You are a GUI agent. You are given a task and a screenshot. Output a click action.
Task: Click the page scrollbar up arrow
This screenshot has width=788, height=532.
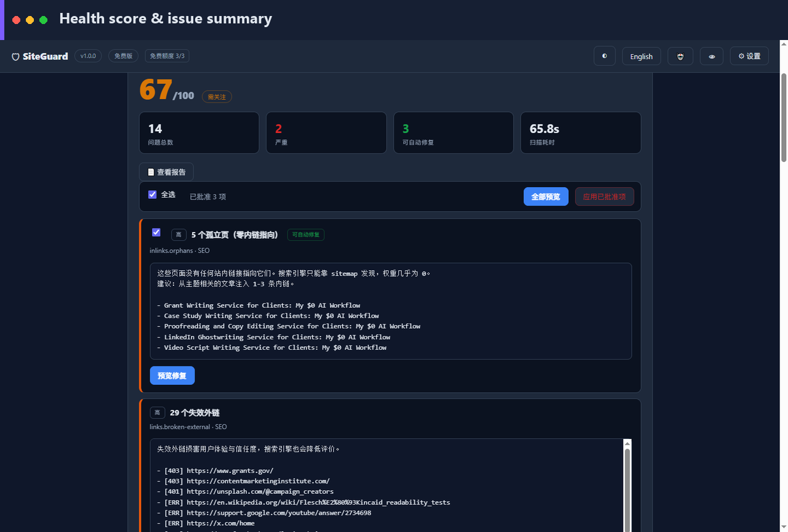pos(784,44)
